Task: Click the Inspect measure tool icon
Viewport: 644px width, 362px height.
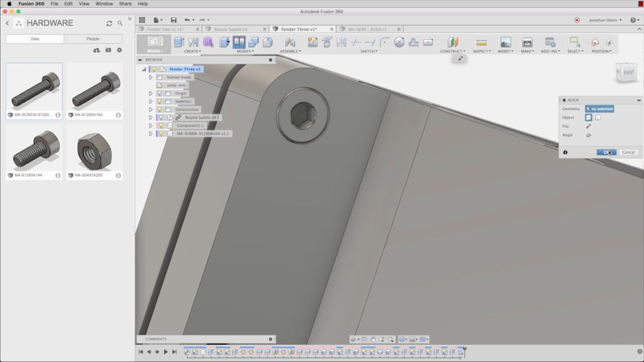Action: [481, 42]
